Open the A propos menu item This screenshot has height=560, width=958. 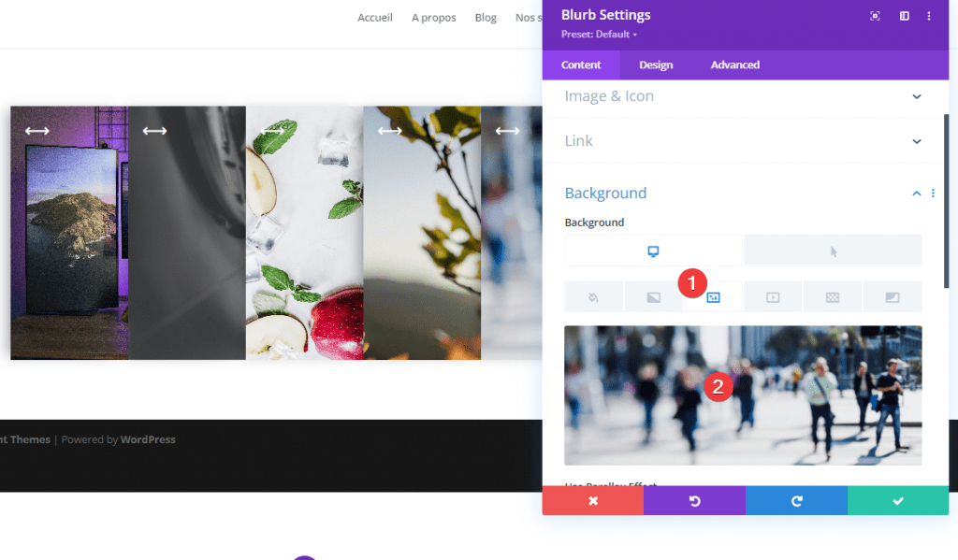click(434, 18)
